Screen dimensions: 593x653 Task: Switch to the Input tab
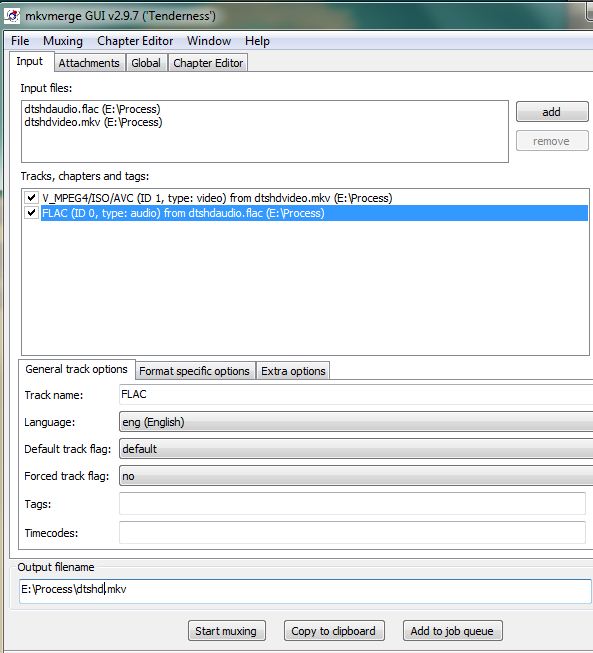[30, 62]
